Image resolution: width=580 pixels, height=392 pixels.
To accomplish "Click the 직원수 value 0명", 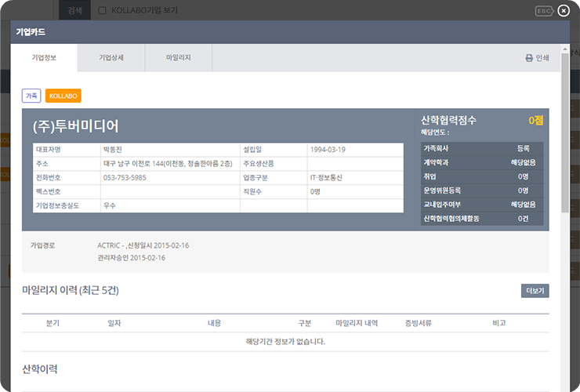I will (315, 192).
